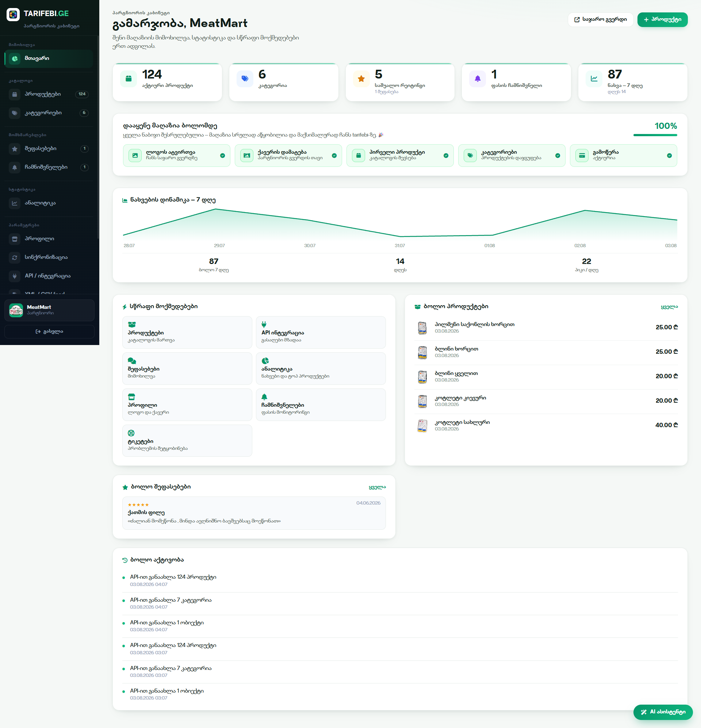Click the 02.08 date label on the chart
701x728 pixels.
click(x=580, y=246)
